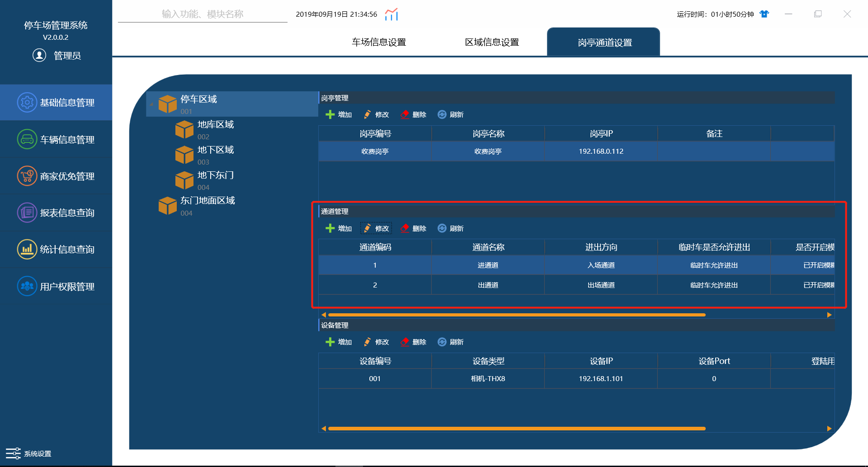Click 删除 eraser icon in 通道管理
This screenshot has width=868, height=467.
[x=405, y=228]
